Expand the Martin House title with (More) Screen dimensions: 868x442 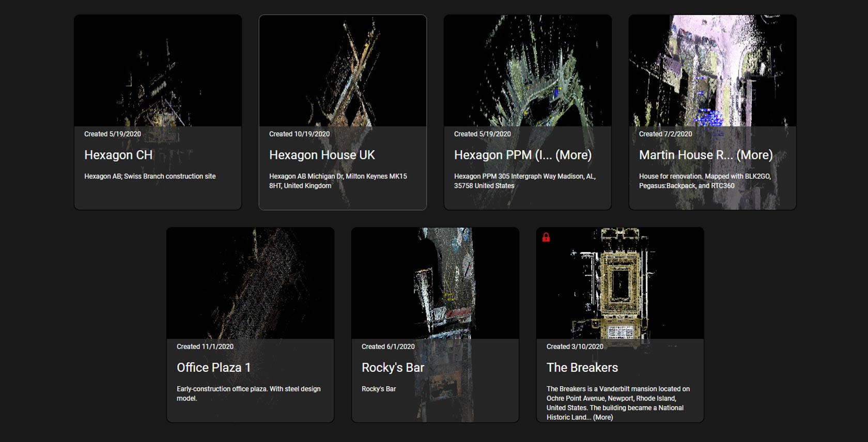click(754, 155)
